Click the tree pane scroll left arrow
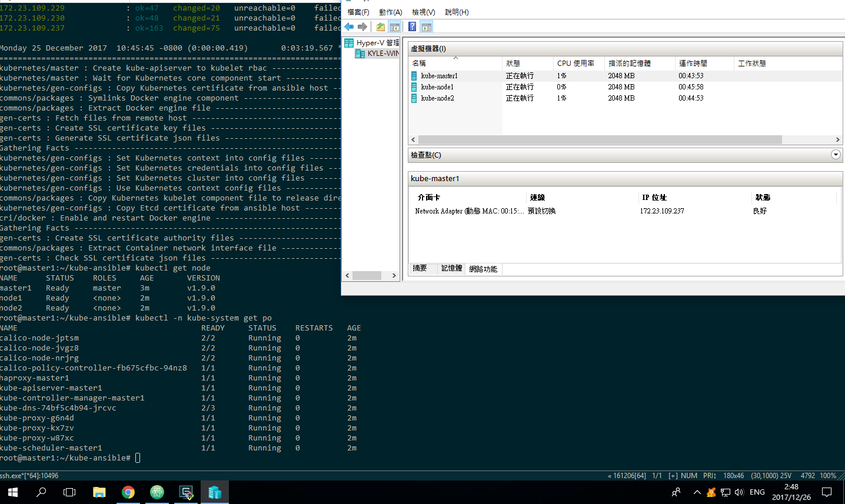Image resolution: width=845 pixels, height=504 pixels. (x=347, y=275)
